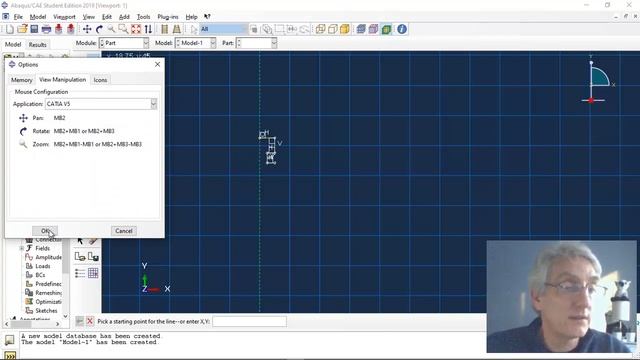The image size is (640, 360).
Task: Select the Magnify View tool
Action: click(111, 29)
